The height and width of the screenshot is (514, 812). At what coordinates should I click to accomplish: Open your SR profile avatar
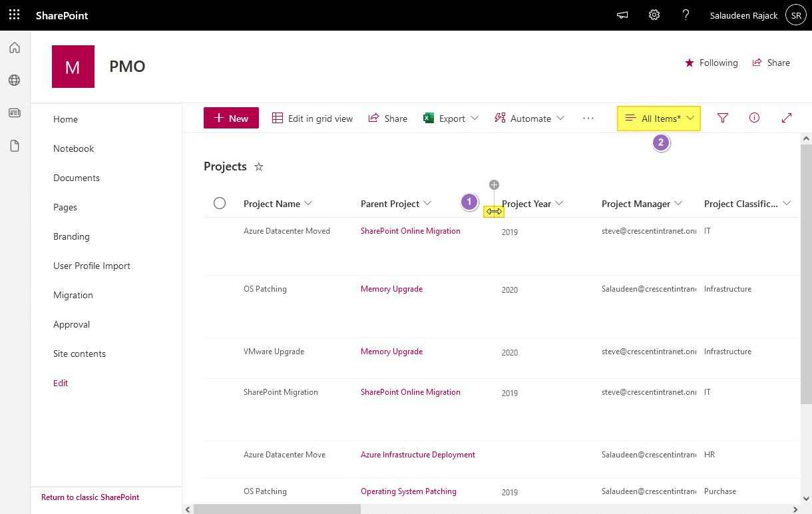click(796, 15)
